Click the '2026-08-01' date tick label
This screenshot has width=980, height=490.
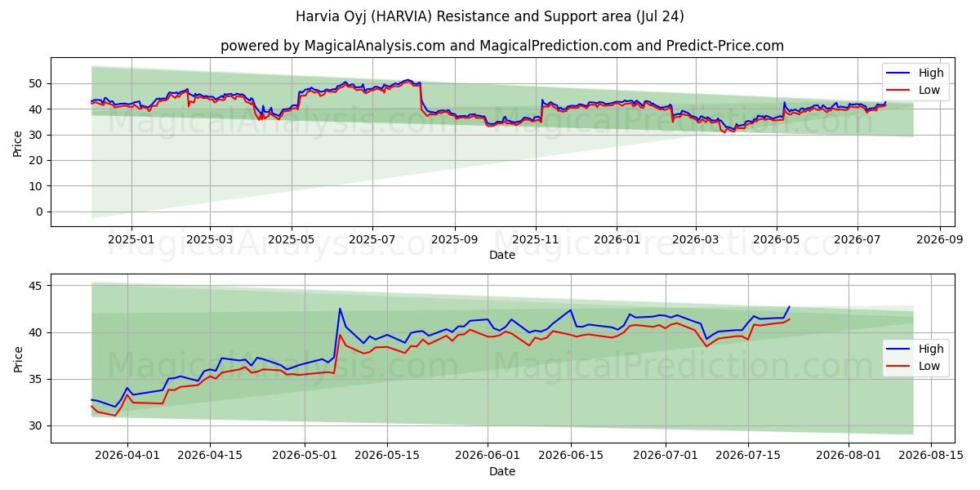pyautogui.click(x=849, y=456)
